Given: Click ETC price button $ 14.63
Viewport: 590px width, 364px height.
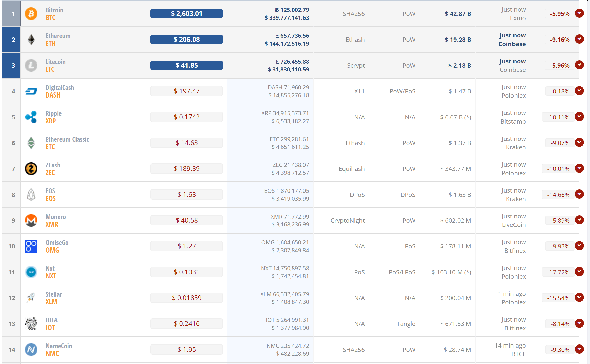Looking at the screenshot, I should pyautogui.click(x=187, y=143).
